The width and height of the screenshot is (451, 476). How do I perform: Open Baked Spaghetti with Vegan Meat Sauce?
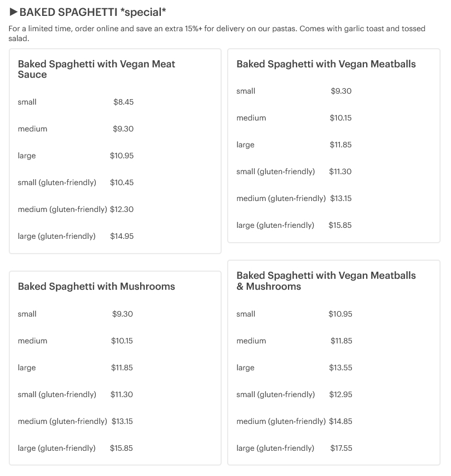point(96,69)
